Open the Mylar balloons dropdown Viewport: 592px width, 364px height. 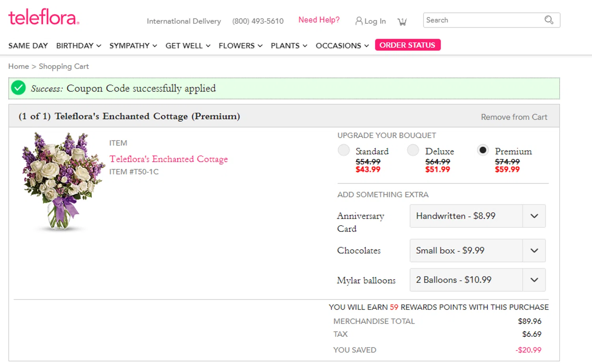pos(478,280)
